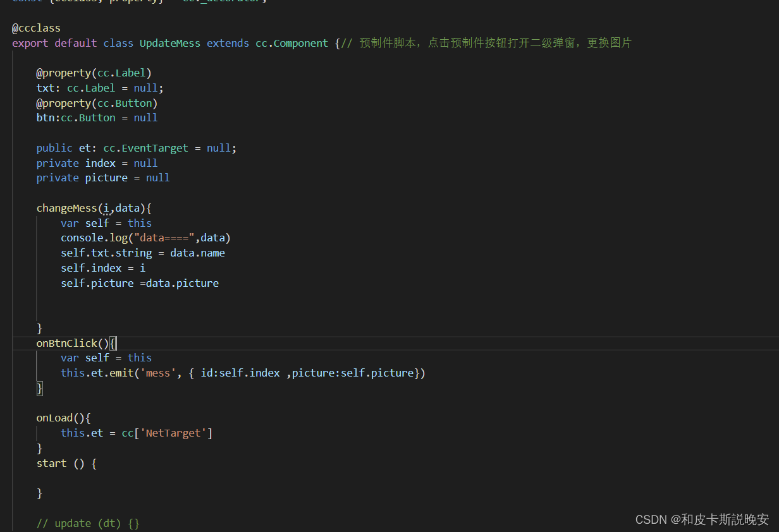
Task: Click "this.et" in the onLoad assignment
Action: tap(82, 433)
